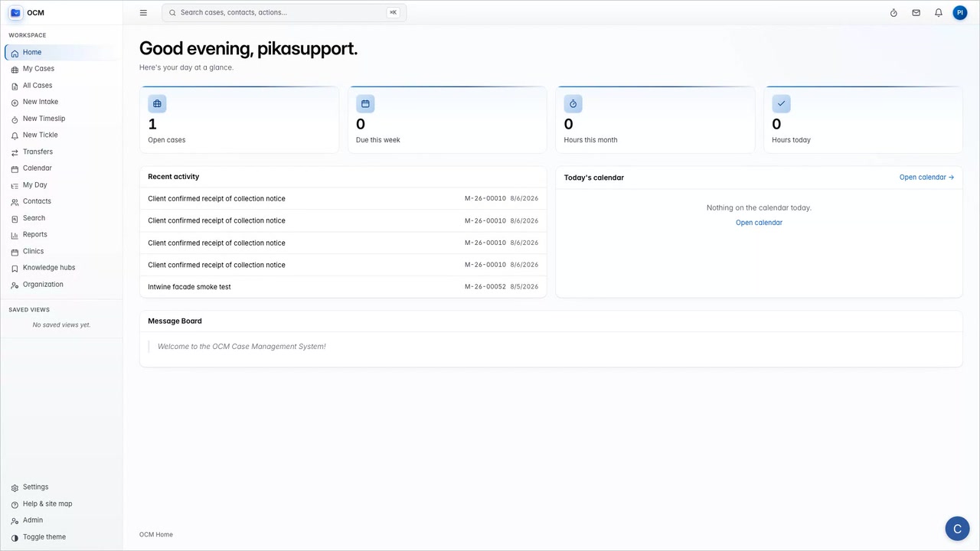
Task: Open the mail envelope icon
Action: click(x=916, y=12)
